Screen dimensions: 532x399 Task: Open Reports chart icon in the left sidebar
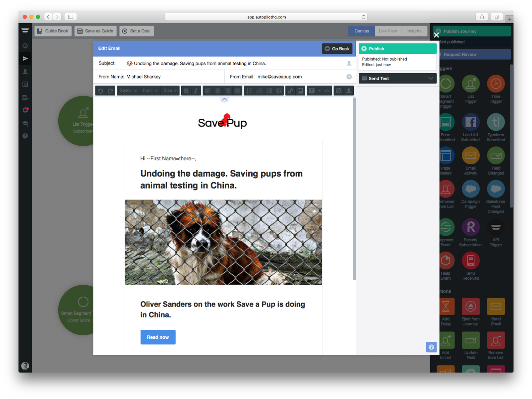(25, 84)
